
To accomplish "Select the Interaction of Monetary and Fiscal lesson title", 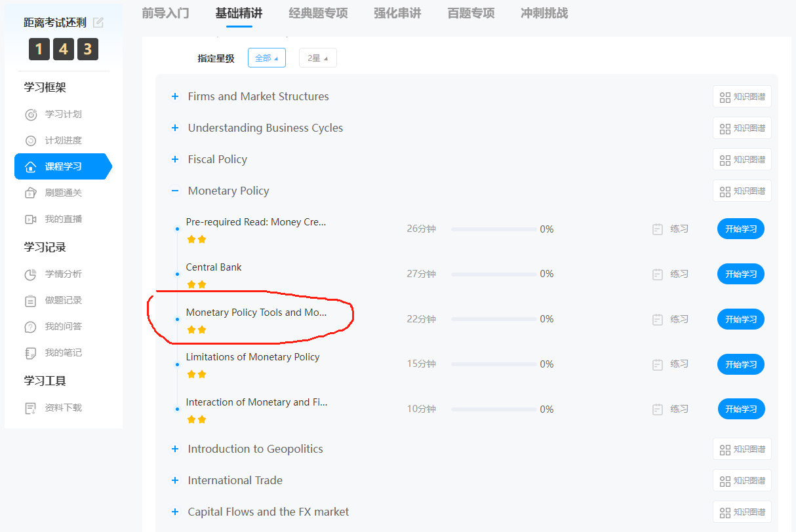I will (256, 402).
